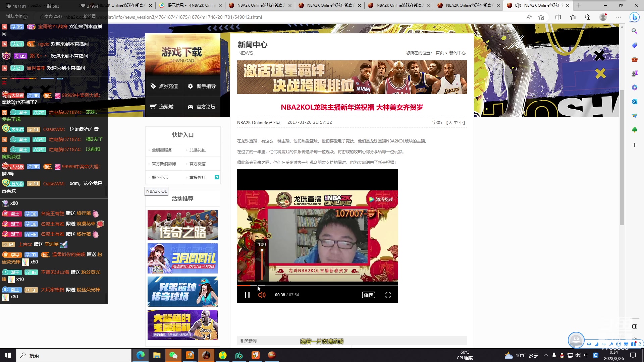Open Microsoft 365 icon in Edge sidebar

pyautogui.click(x=634, y=87)
